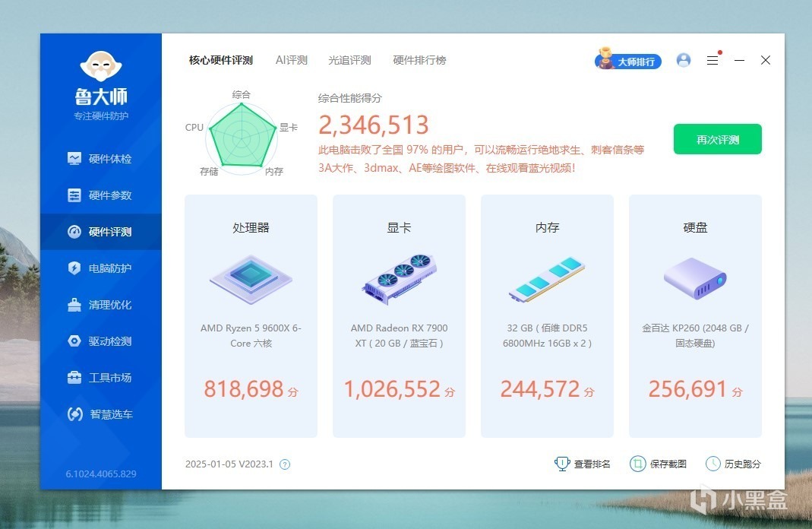Open 智慧选车 in the sidebar
Screen dimensions: 812x529
tap(100, 414)
